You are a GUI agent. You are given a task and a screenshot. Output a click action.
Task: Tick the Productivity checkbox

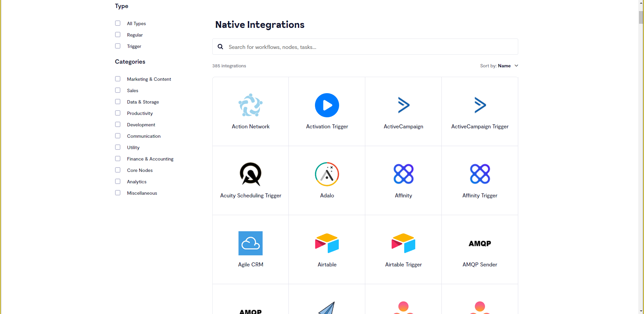(118, 113)
